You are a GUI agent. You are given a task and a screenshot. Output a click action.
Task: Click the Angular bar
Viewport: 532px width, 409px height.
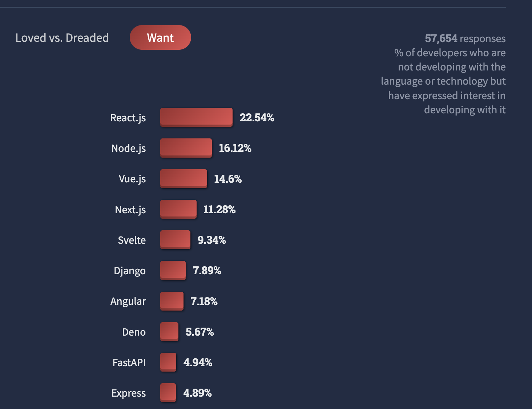[172, 301]
